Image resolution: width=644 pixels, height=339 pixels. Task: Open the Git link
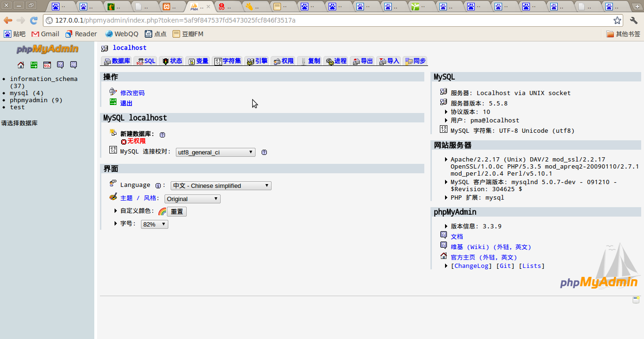click(x=506, y=266)
